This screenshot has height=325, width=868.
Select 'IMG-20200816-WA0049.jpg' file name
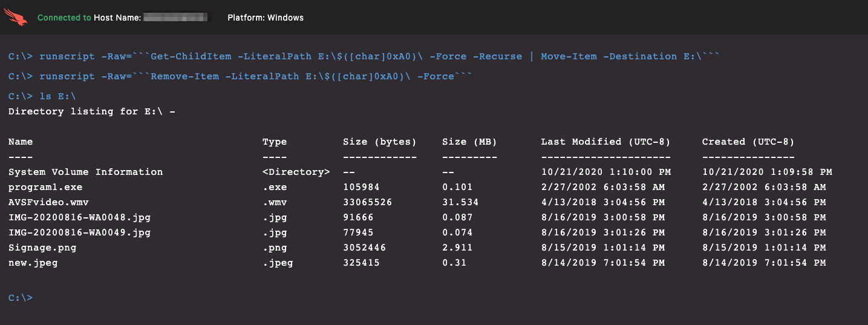tap(80, 232)
